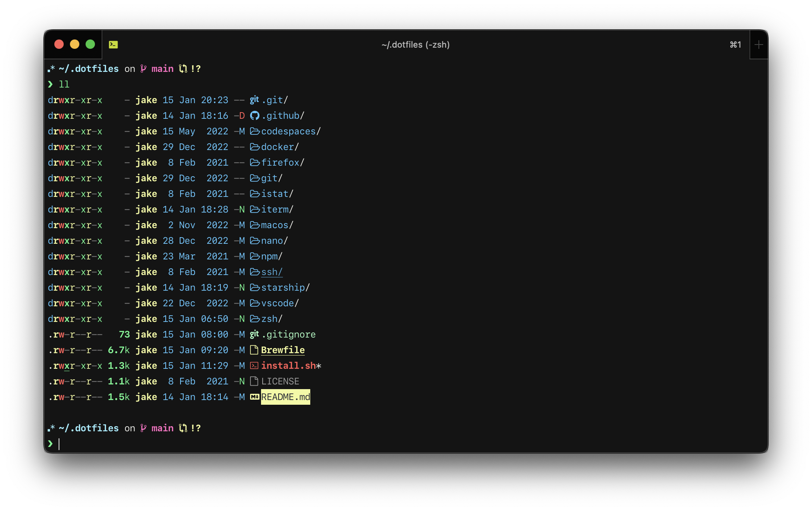The image size is (812, 511).
Task: Click the file icon next to LICENSE
Action: [x=254, y=381]
